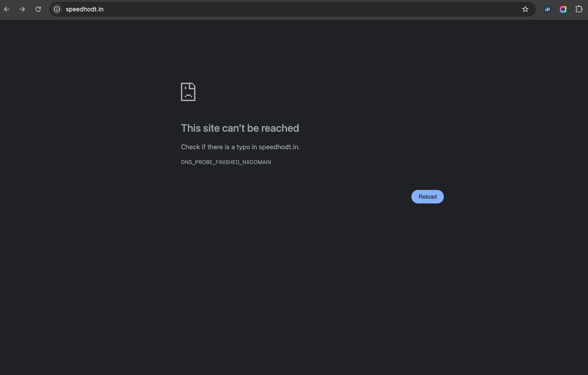Bookmark this page with the star
The height and width of the screenshot is (375, 588).
pyautogui.click(x=525, y=9)
